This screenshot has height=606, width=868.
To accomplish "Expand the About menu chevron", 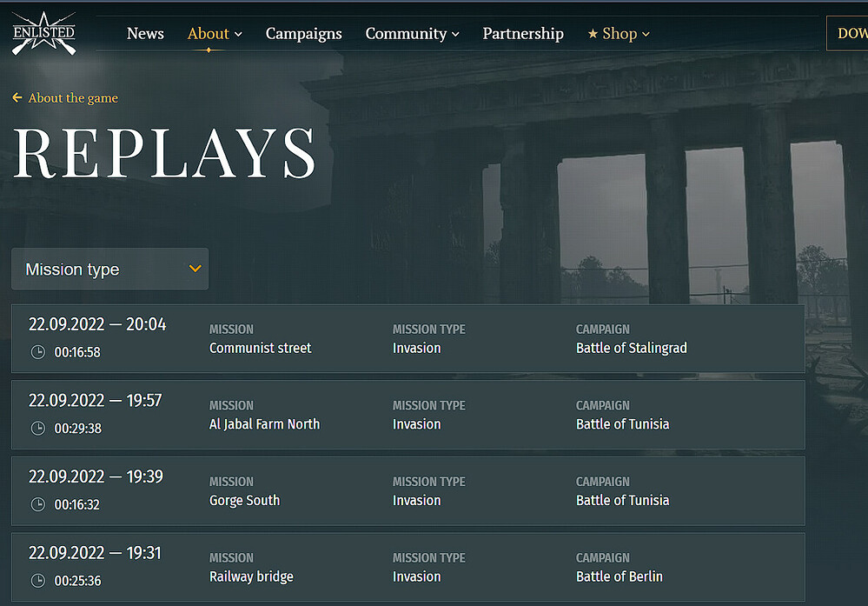I will point(238,35).
